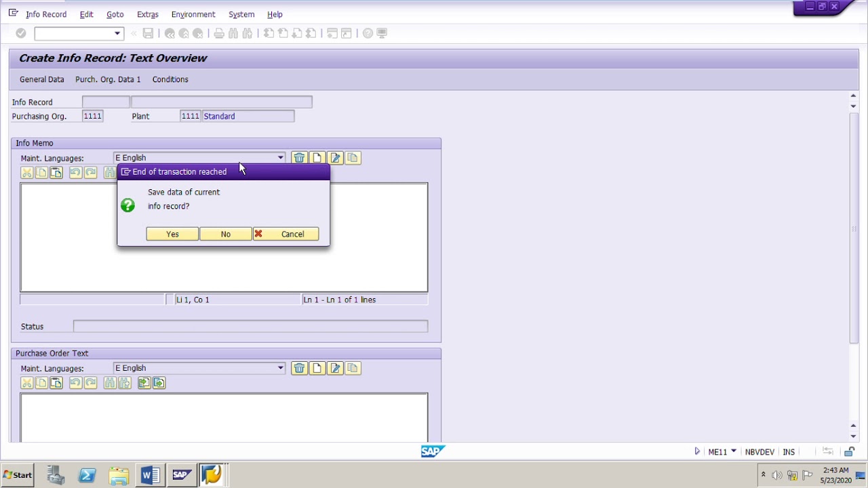868x488 pixels.
Task: Open Info Memo text editor pencil icon
Action: click(335, 158)
